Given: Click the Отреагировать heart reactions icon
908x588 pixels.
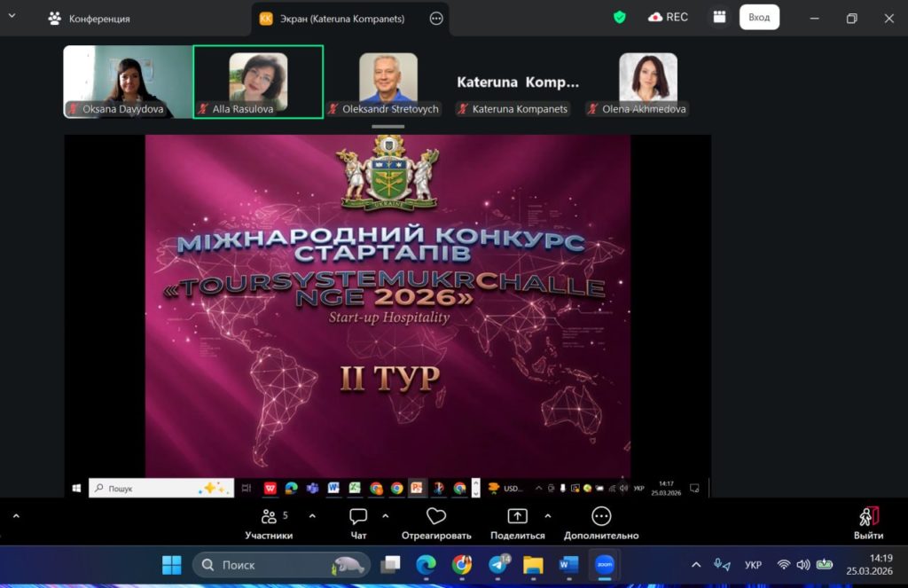Looking at the screenshot, I should coord(436,517).
